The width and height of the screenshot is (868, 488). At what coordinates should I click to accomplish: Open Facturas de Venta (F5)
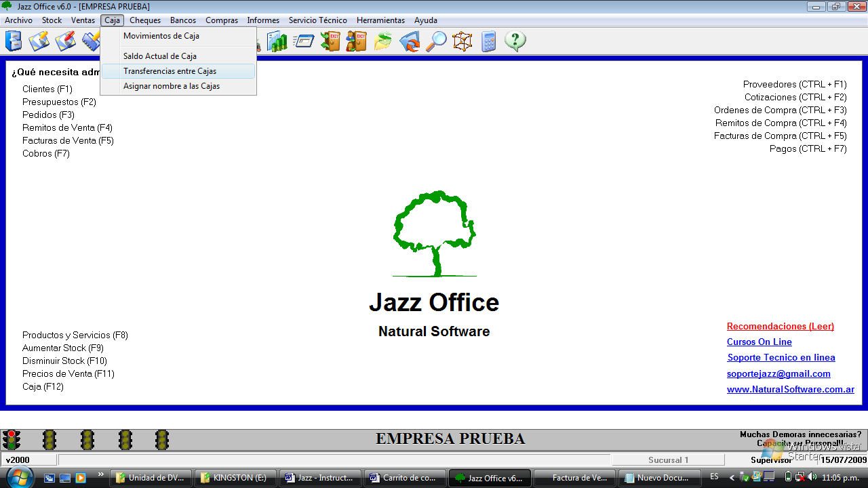(68, 140)
